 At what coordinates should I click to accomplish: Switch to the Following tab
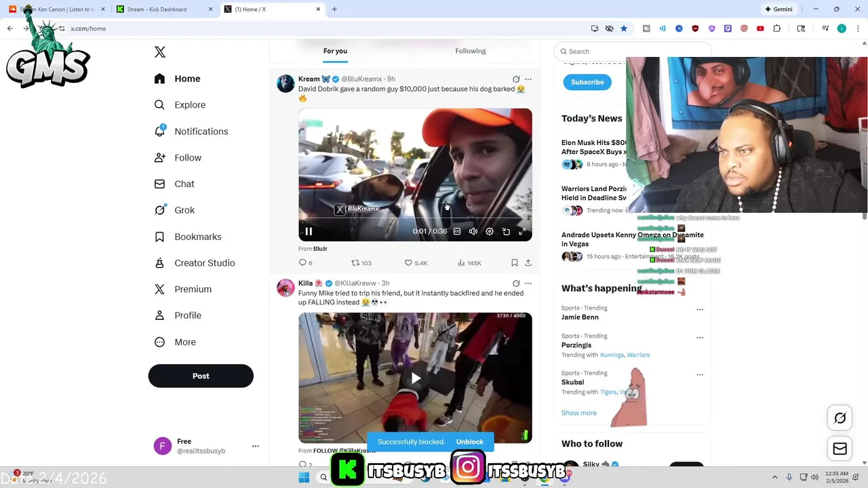pyautogui.click(x=471, y=51)
